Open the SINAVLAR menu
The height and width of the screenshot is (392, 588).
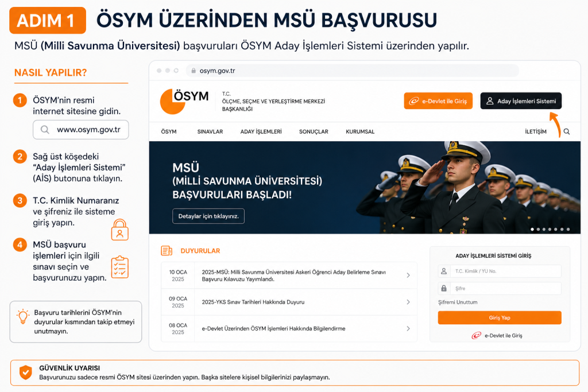click(210, 131)
